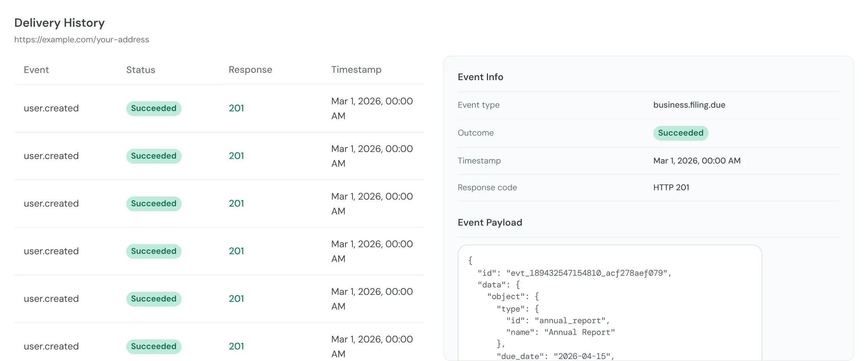Open the topmost user.created delivery row
Screen dimensions: 868x361
click(x=219, y=109)
